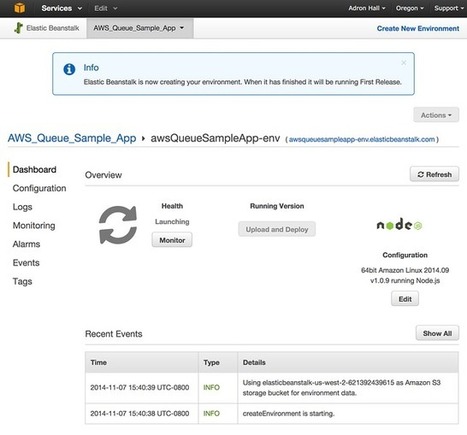Click the S3 storage bucket event detail
This screenshot has height=435, width=467.
[x=342, y=388]
